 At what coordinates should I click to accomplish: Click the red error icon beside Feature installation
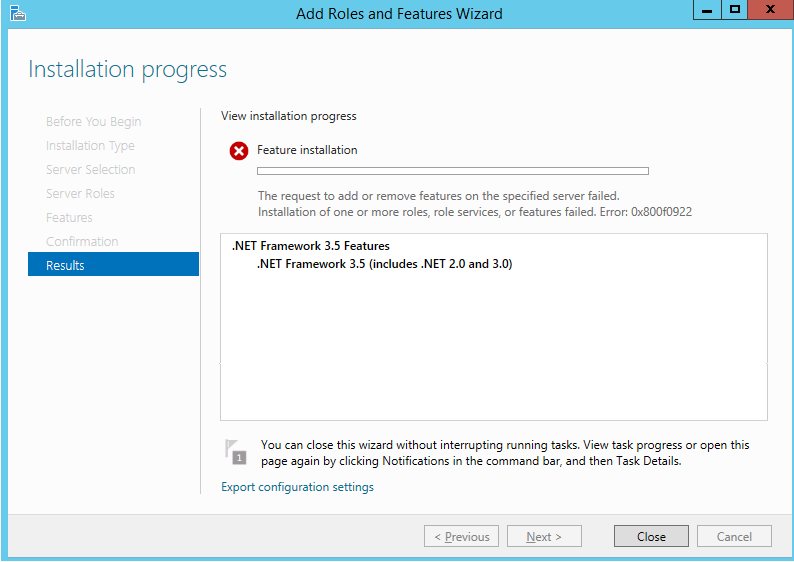point(239,151)
